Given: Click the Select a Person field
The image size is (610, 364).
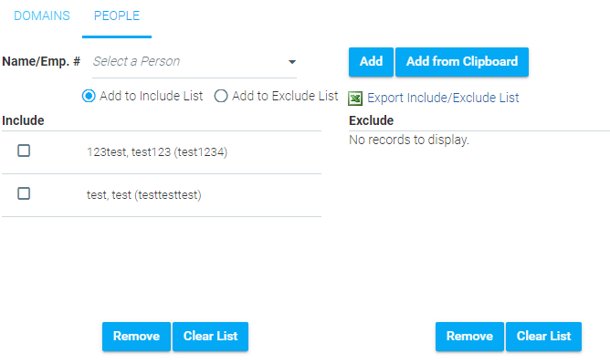Looking at the screenshot, I should (195, 61).
